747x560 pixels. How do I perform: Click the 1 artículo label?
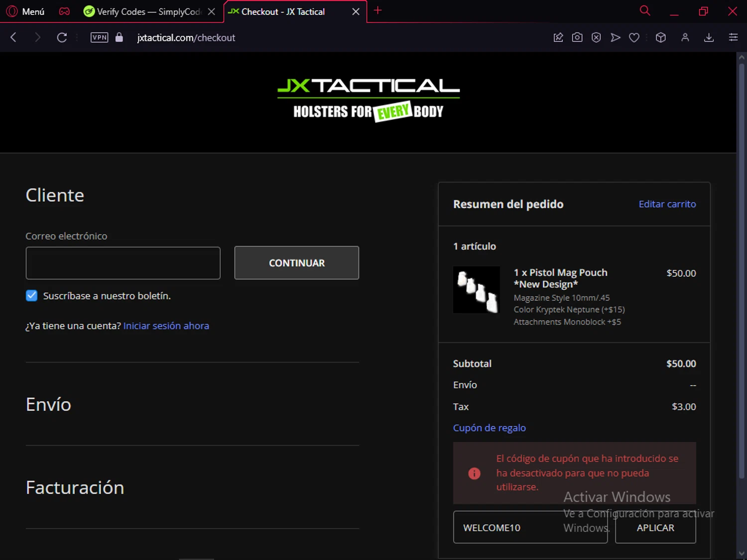pos(475,246)
